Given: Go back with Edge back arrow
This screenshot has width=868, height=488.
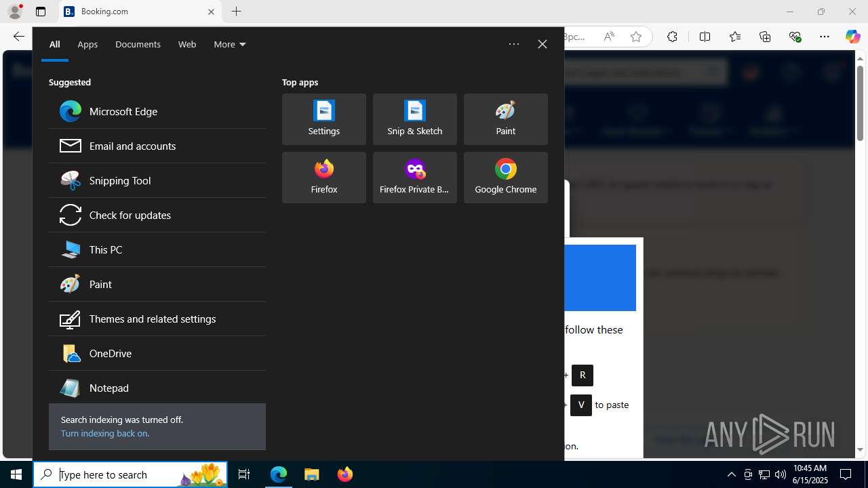Looking at the screenshot, I should click(19, 37).
